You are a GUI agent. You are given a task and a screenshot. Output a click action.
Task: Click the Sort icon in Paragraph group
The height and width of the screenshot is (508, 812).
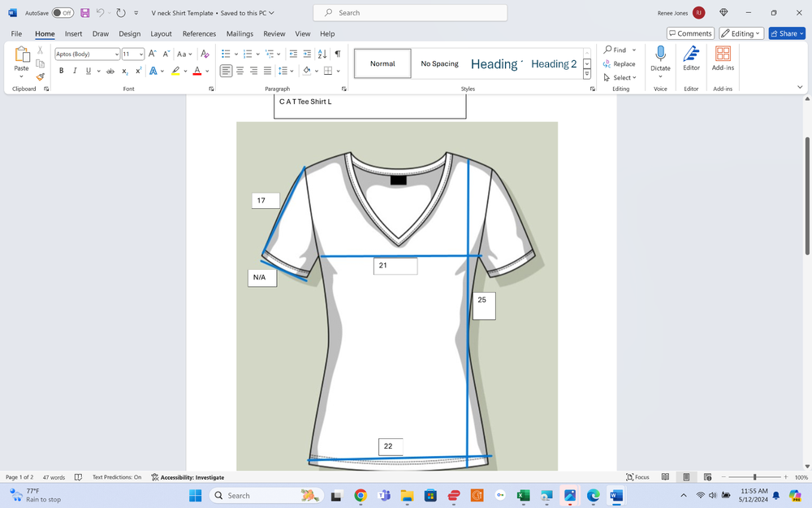[x=322, y=54]
